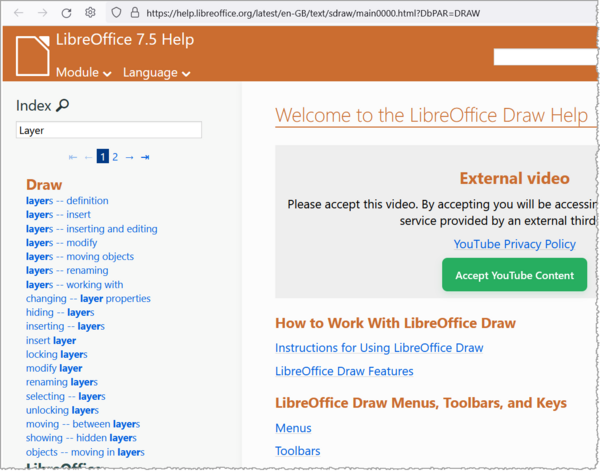The width and height of the screenshot is (600, 471).
Task: Open 'unlocking layers' index entry
Action: (x=62, y=410)
